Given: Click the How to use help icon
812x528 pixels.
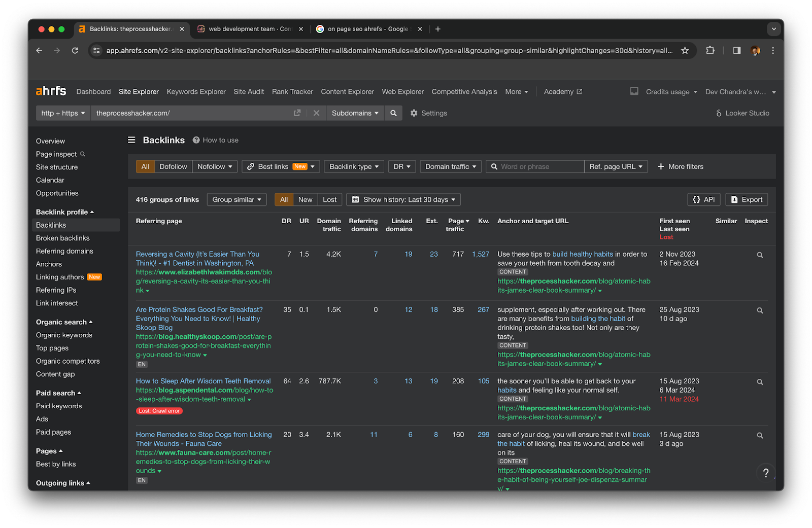Looking at the screenshot, I should coord(196,140).
